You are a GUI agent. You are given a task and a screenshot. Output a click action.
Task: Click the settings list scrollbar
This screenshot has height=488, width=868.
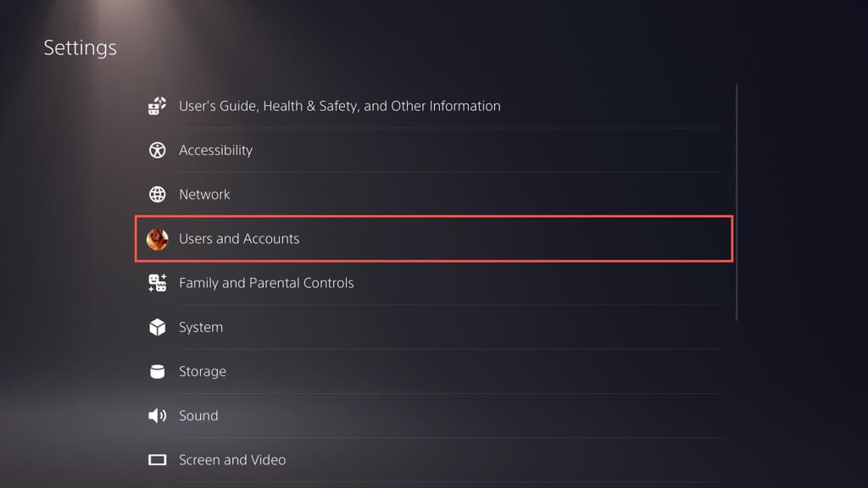pos(737,202)
